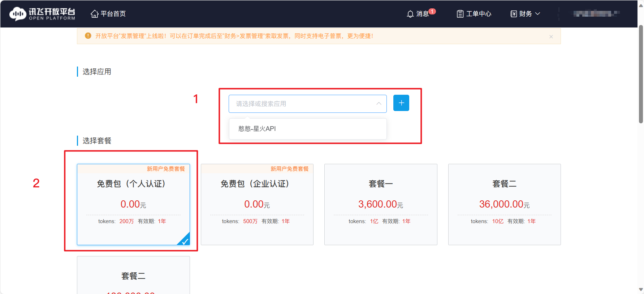This screenshot has width=644, height=294.
Task: Select the 免费包（个人认证）package card
Action: pos(133,204)
